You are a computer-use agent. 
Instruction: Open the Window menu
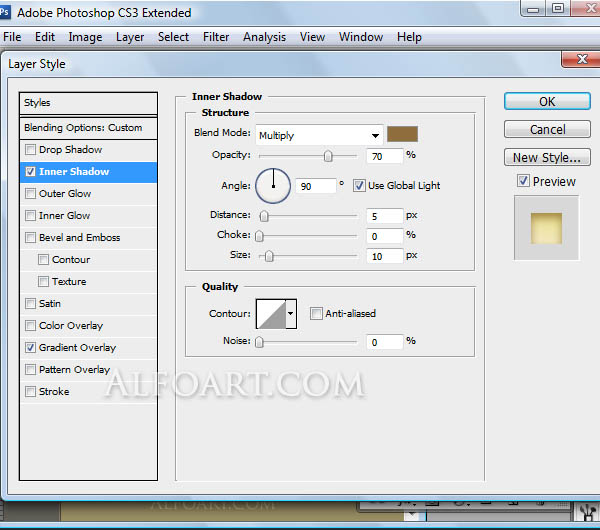[x=361, y=37]
